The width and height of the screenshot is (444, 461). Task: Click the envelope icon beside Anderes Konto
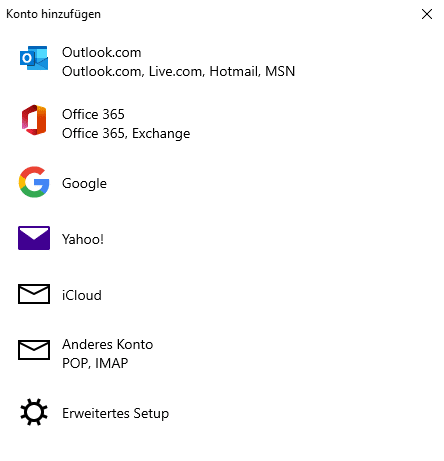click(x=34, y=350)
